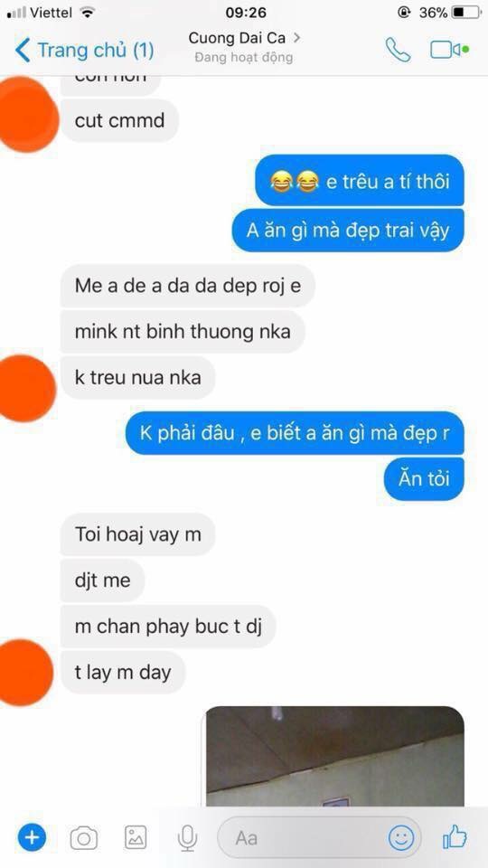Open the camera from the message bar
Viewport: 488px width, 868px height.
point(83,839)
